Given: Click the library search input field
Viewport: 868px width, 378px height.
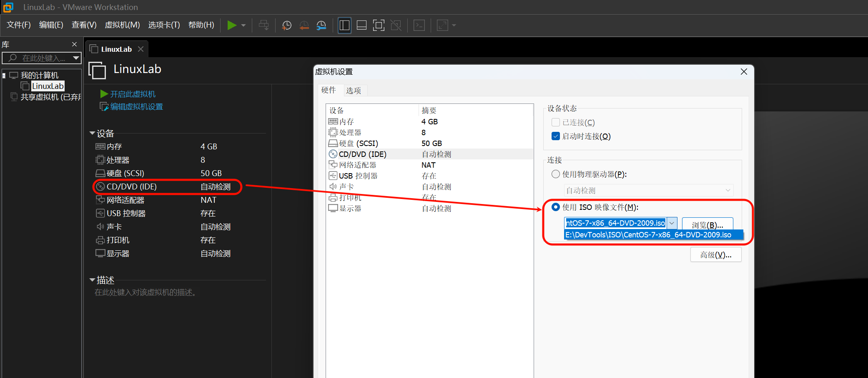Looking at the screenshot, I should point(42,58).
